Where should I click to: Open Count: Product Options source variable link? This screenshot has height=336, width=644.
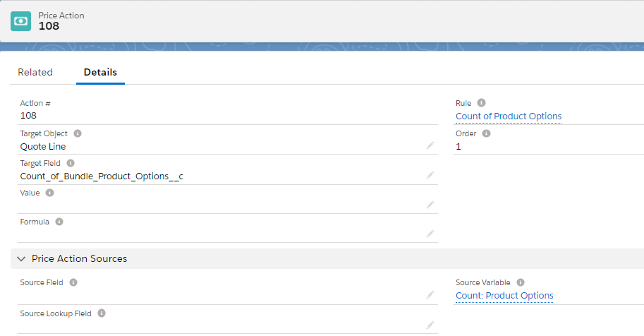(504, 296)
